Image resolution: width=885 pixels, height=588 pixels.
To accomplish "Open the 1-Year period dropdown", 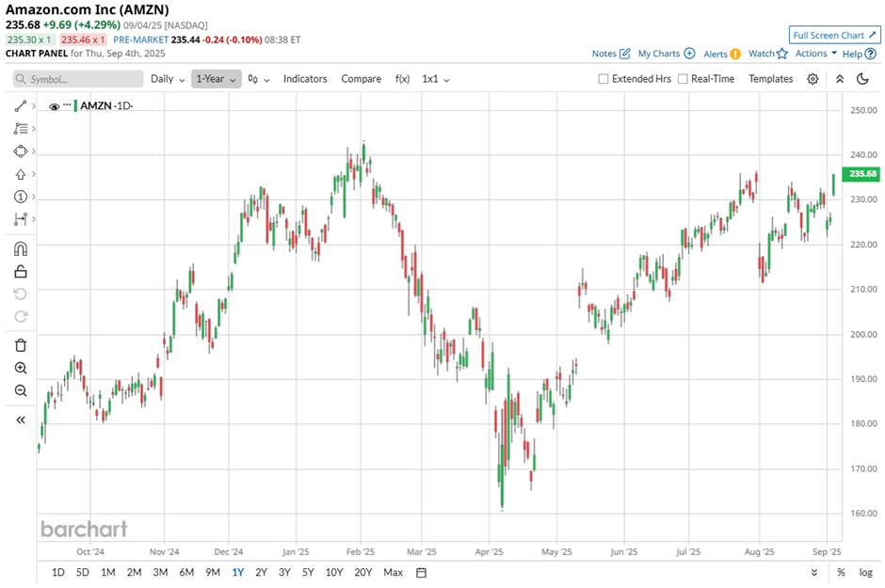I will point(217,79).
